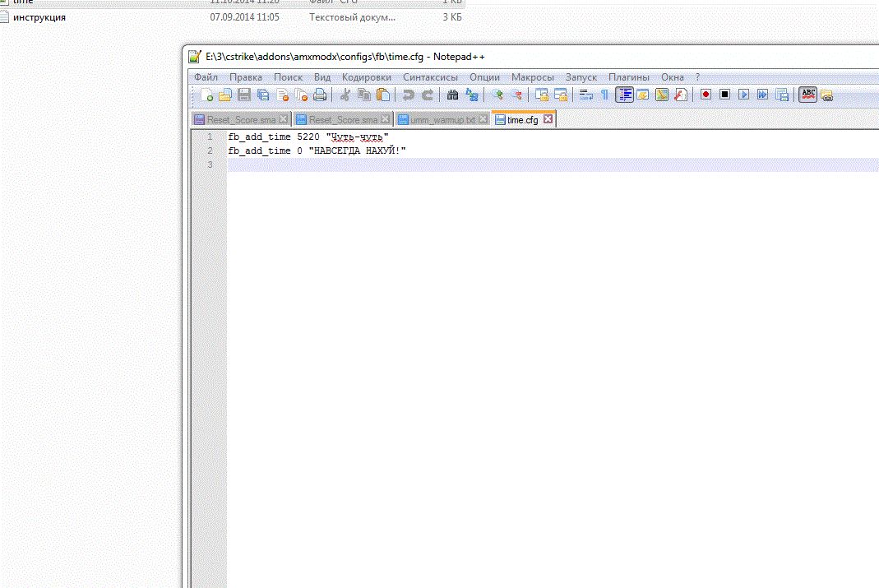Open the Запуск menu
Screen dimensions: 879x588
point(581,76)
